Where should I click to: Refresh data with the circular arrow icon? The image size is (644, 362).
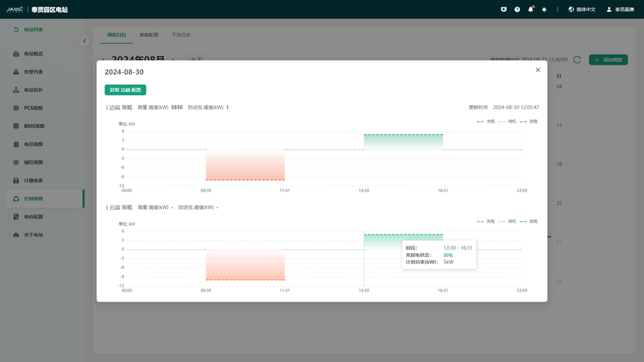[x=577, y=60]
